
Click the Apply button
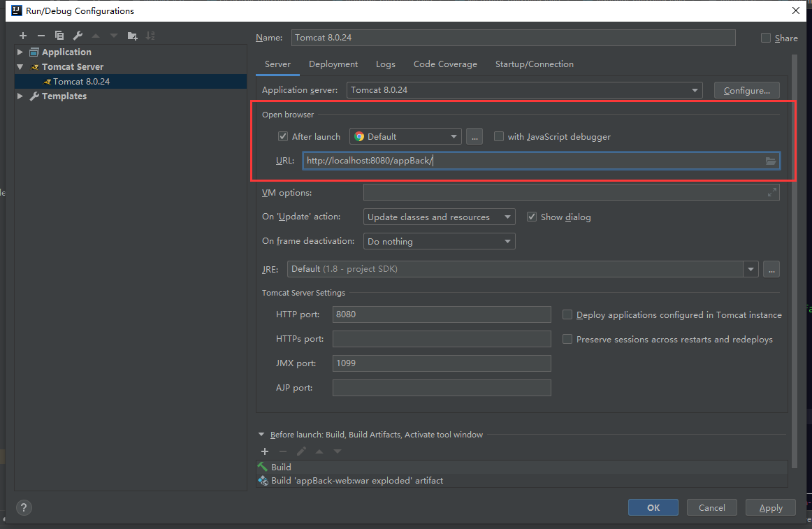771,508
